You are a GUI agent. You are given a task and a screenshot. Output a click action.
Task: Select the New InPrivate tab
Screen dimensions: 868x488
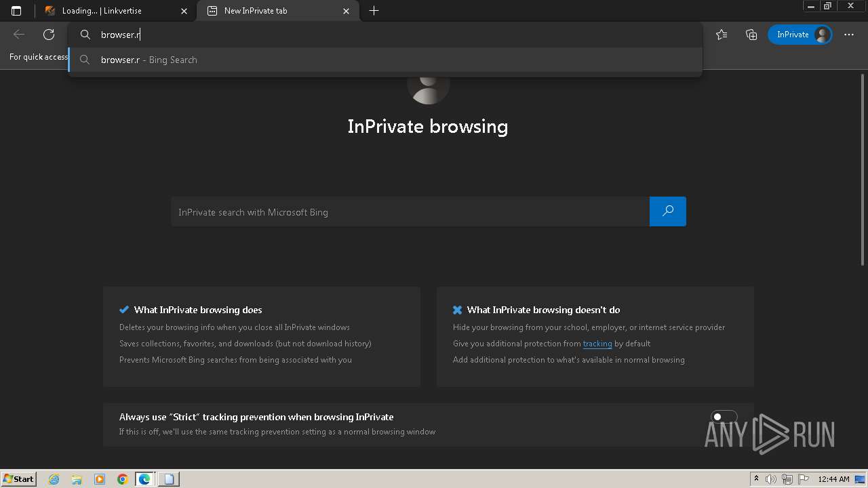[x=277, y=11]
